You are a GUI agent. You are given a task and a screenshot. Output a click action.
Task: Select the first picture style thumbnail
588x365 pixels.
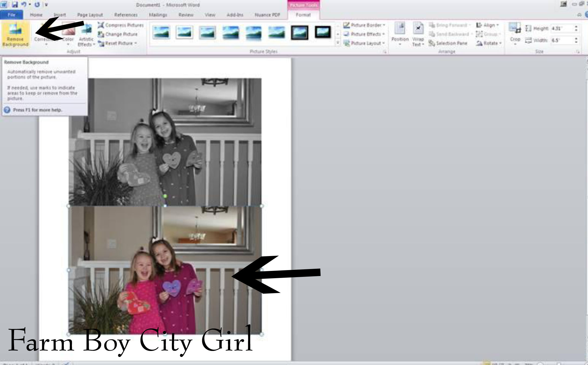coord(161,32)
